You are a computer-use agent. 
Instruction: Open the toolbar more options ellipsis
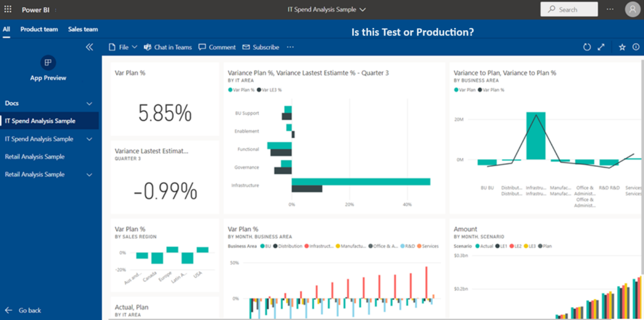[290, 47]
